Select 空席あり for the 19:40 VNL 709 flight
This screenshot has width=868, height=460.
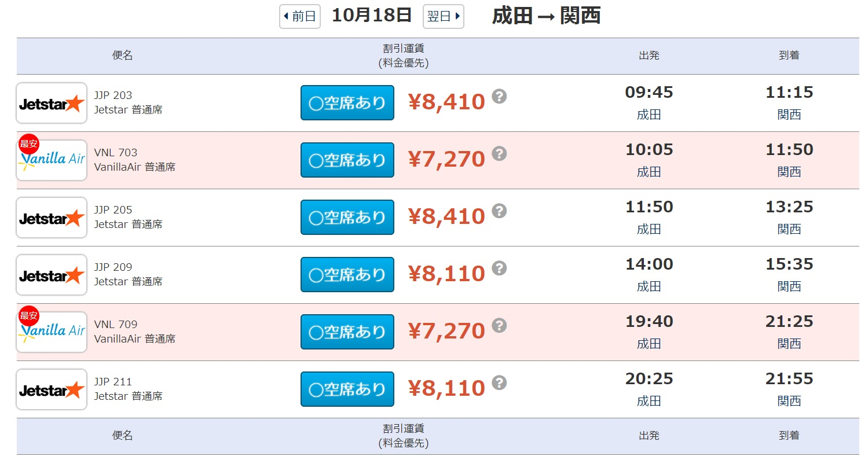[x=347, y=332]
